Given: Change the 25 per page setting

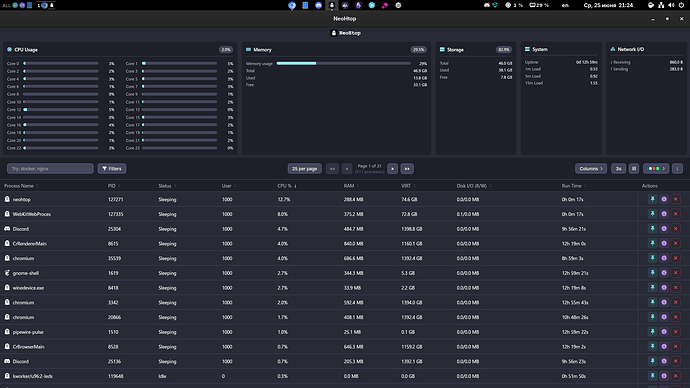Looking at the screenshot, I should [x=305, y=168].
